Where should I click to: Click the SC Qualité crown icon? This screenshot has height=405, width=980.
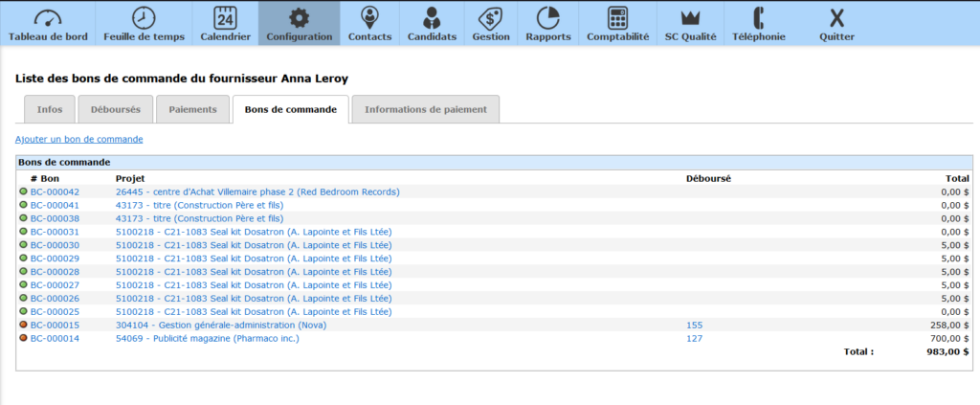click(689, 18)
